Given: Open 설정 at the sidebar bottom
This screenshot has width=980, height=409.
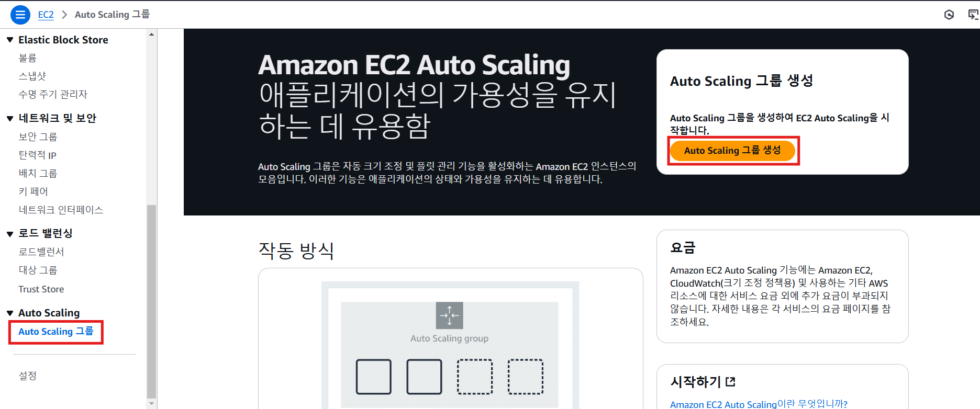Looking at the screenshot, I should click(28, 376).
